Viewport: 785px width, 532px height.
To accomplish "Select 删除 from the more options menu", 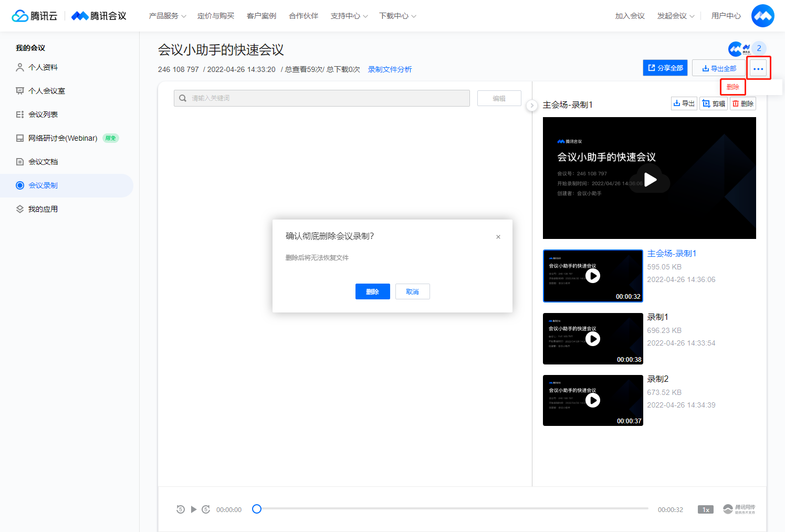I will [x=733, y=87].
